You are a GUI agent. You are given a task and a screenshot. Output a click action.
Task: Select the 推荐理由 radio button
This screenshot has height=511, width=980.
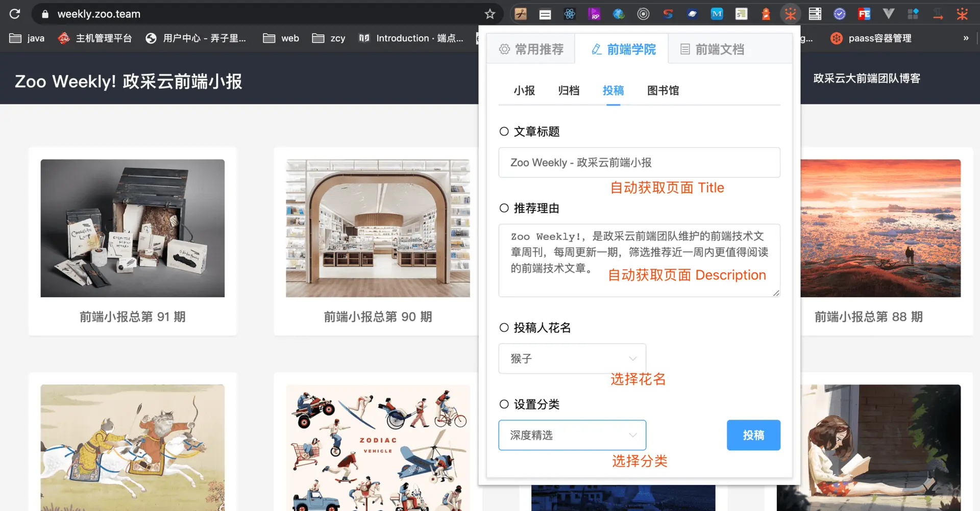[x=504, y=209]
